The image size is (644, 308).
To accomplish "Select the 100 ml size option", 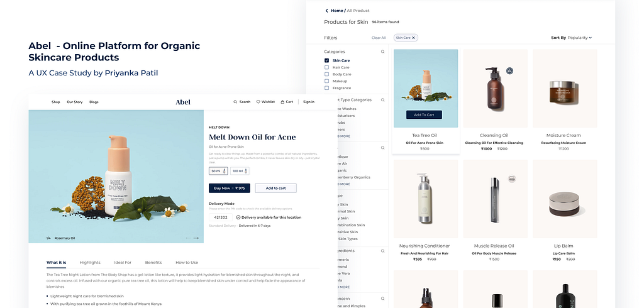I will 240,171.
